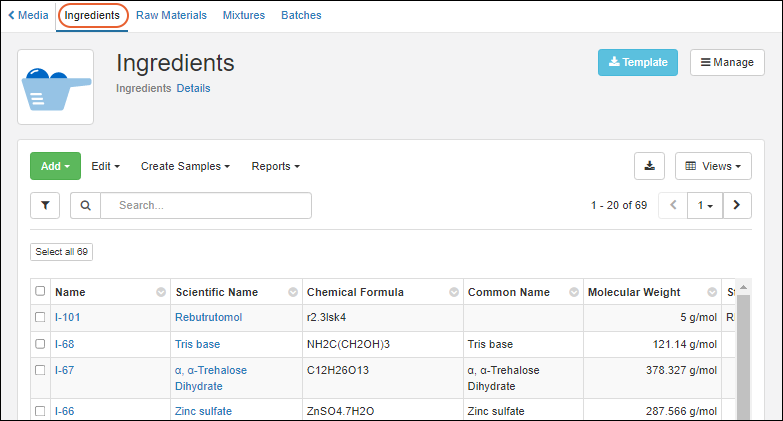
Task: Open the Details link
Action: tap(193, 88)
